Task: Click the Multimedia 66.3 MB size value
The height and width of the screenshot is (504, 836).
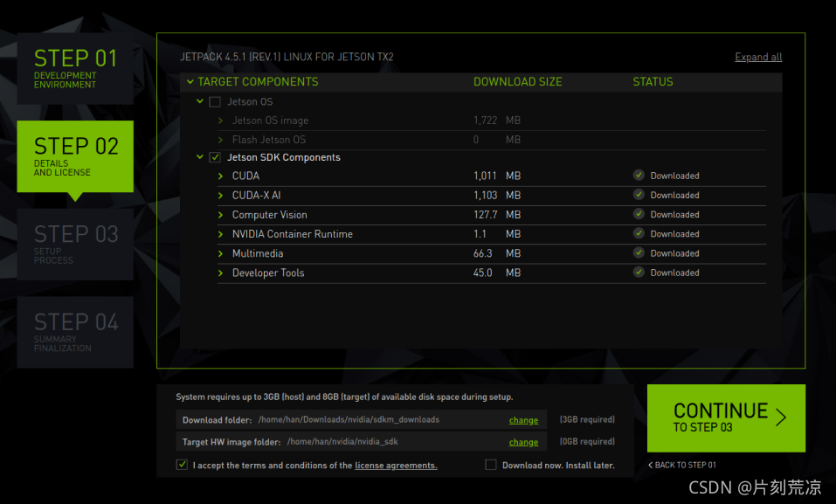Action: pyautogui.click(x=497, y=253)
